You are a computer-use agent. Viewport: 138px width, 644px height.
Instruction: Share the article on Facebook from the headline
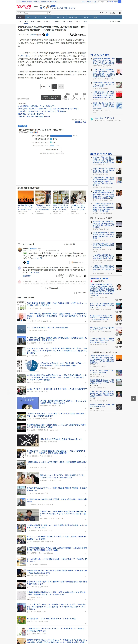point(47,35)
